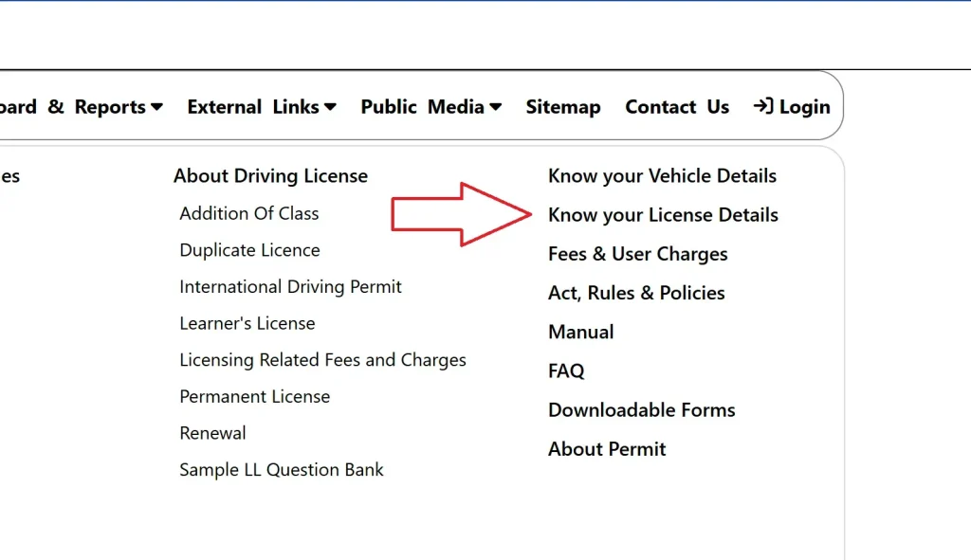Click Know your License Details link

[x=662, y=214]
